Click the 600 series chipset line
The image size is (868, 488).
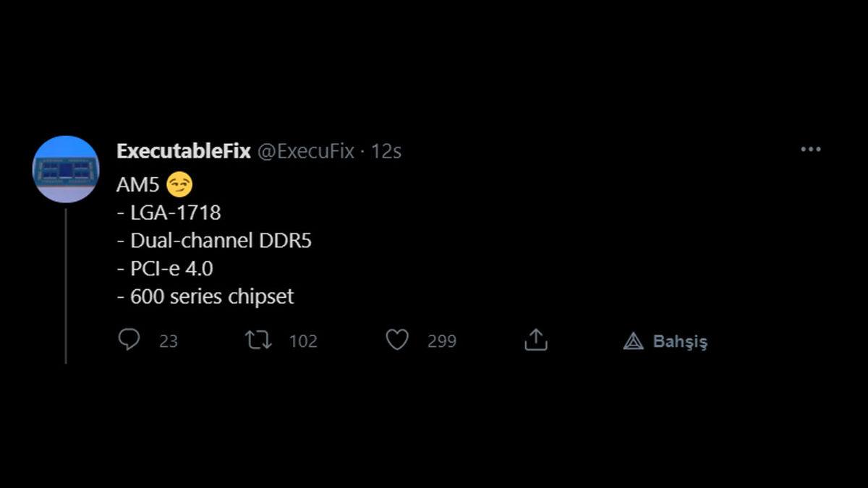205,297
